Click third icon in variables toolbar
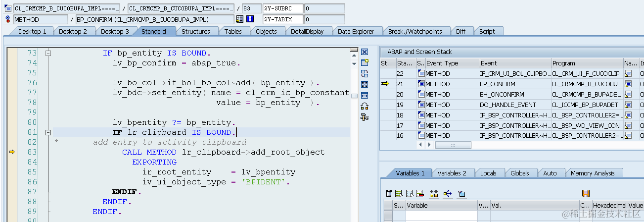The image size is (644, 222). (x=409, y=193)
